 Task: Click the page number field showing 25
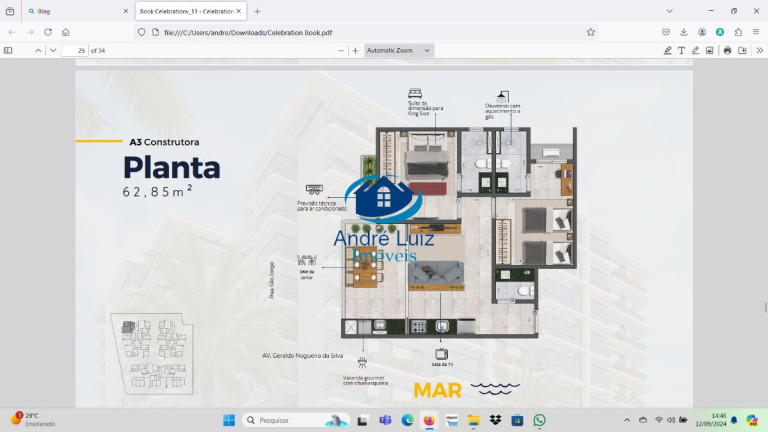(74, 50)
